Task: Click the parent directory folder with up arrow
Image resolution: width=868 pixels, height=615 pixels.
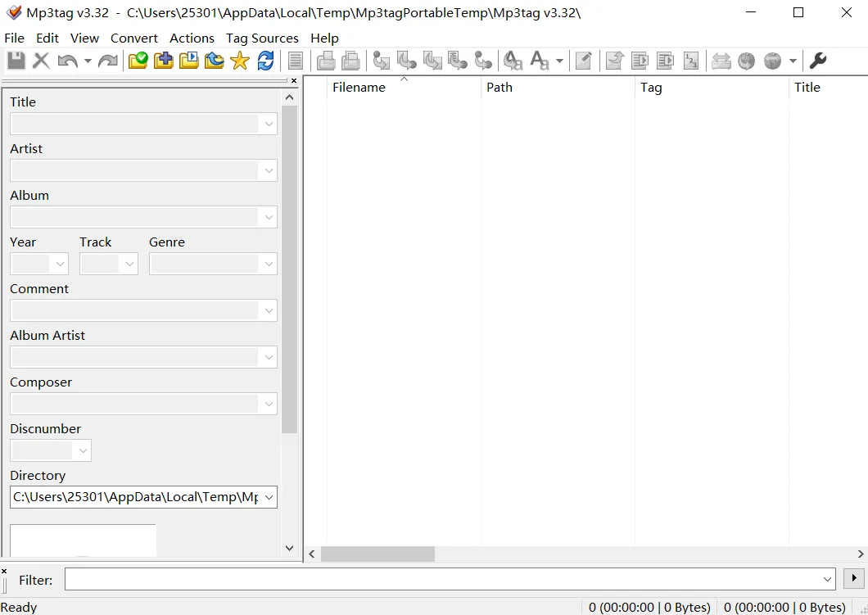Action: [x=215, y=61]
